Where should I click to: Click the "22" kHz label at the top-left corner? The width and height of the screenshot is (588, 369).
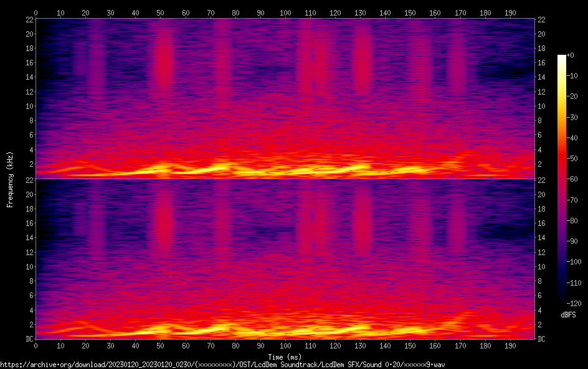pos(29,20)
